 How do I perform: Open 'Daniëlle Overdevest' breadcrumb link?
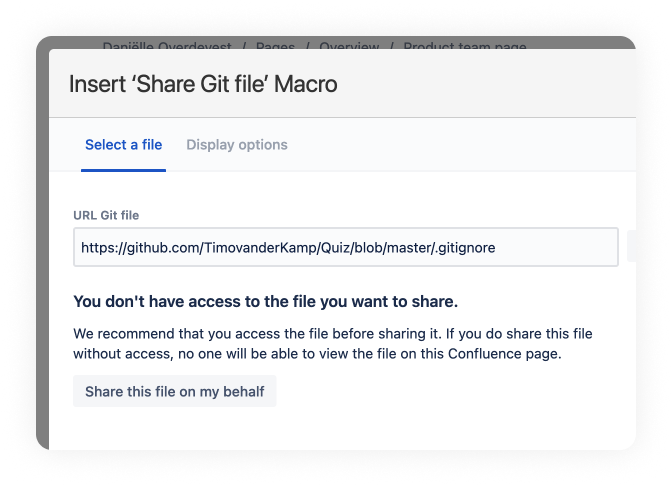(x=168, y=47)
